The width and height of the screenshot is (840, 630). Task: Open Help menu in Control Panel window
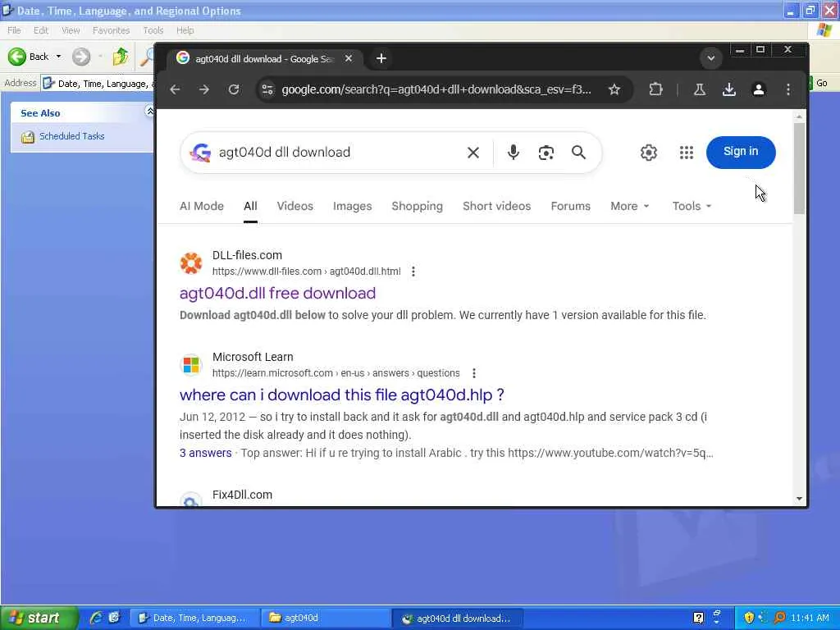click(x=185, y=30)
